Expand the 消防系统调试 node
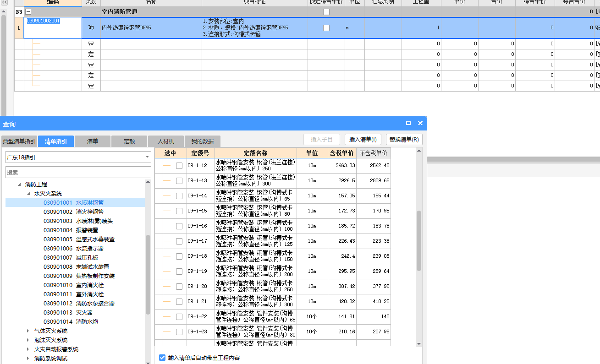The height and width of the screenshot is (364, 600). 28,359
